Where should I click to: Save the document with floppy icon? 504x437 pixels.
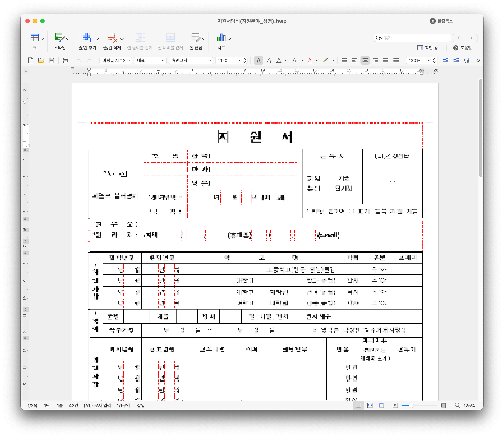[51, 60]
